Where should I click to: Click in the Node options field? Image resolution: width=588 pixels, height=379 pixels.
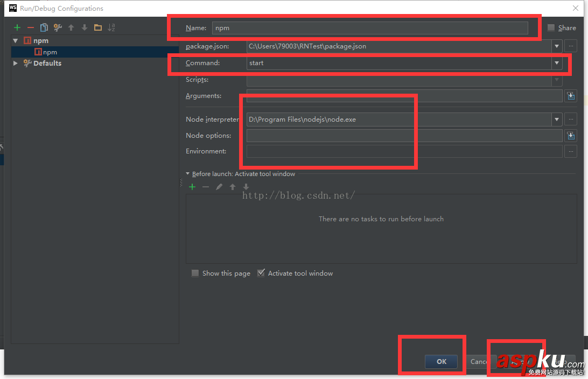(x=404, y=136)
